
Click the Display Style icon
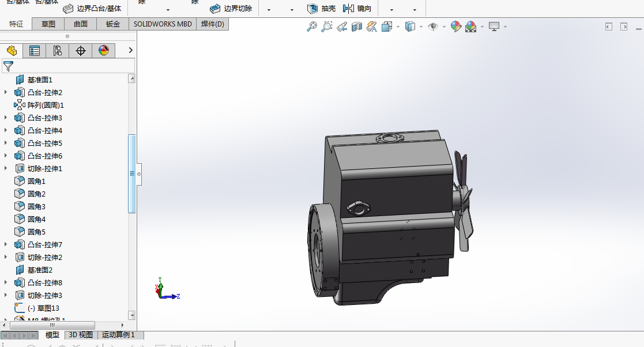click(410, 27)
